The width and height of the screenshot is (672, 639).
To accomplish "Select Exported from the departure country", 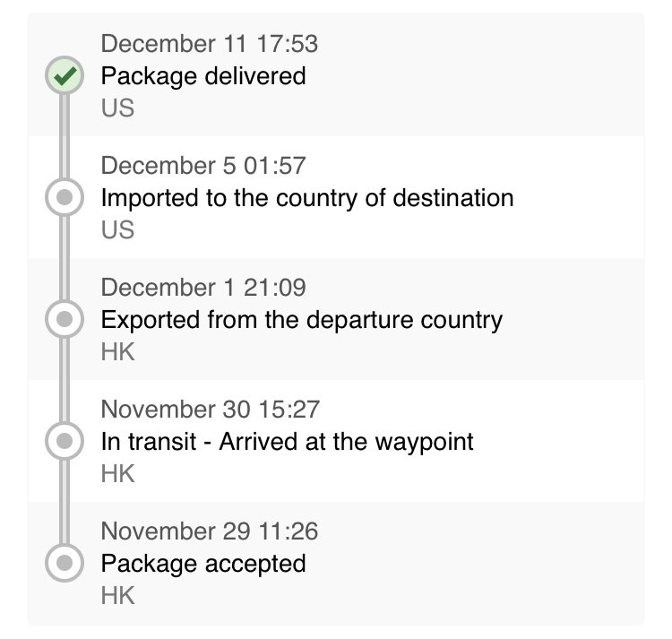I will coord(302,321).
